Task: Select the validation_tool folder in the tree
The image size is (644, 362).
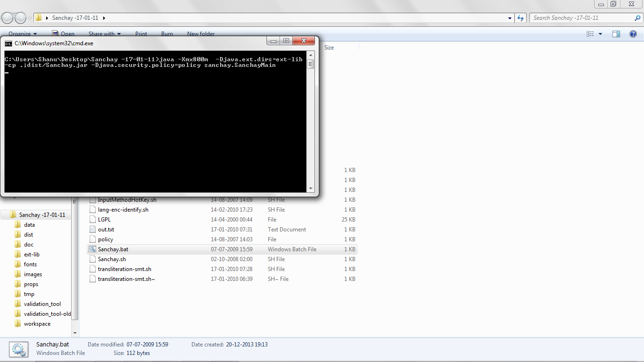Action: pos(42,304)
